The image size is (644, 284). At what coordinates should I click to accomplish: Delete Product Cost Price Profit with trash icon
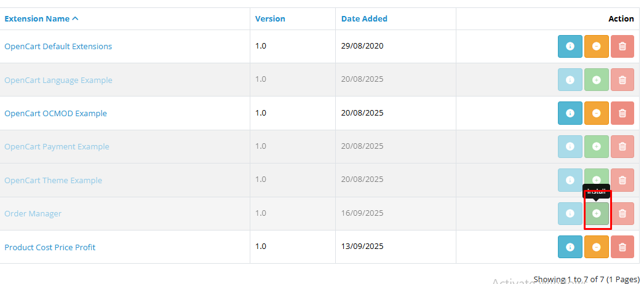click(x=622, y=247)
